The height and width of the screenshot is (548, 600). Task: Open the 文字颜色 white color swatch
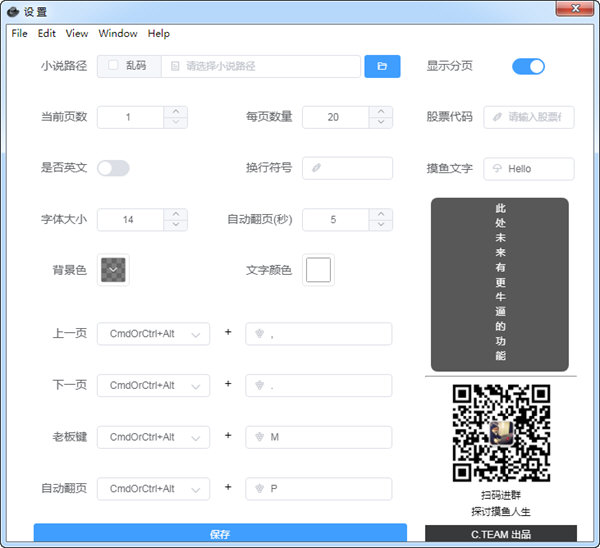[x=318, y=270]
